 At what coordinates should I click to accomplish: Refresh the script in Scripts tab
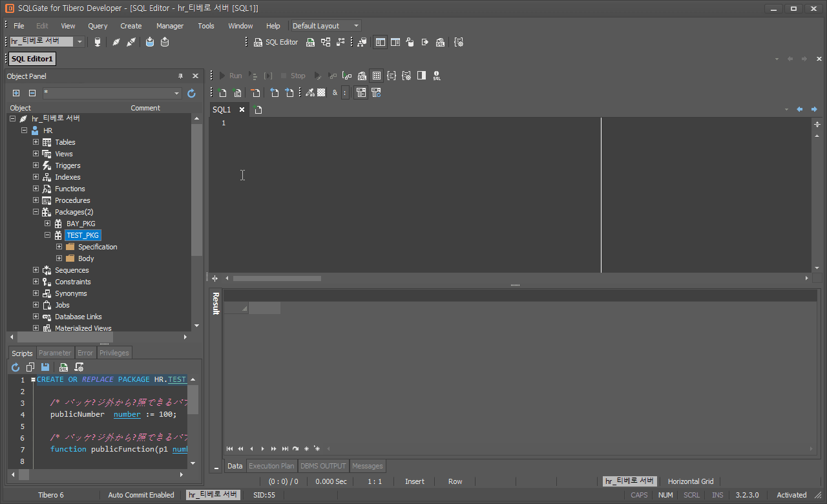[x=16, y=367]
